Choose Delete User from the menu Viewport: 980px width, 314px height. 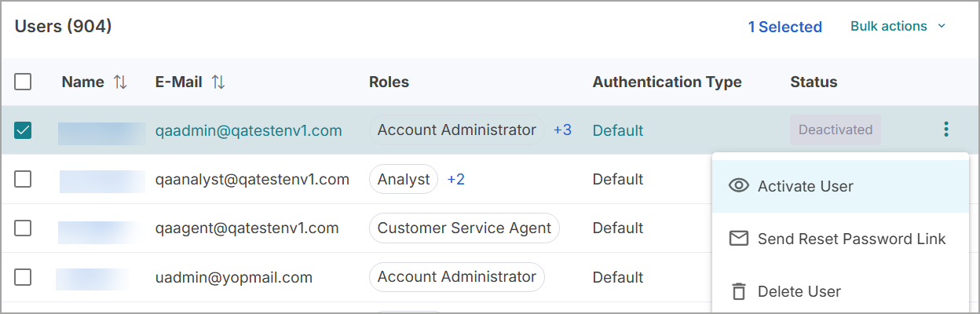840,291
